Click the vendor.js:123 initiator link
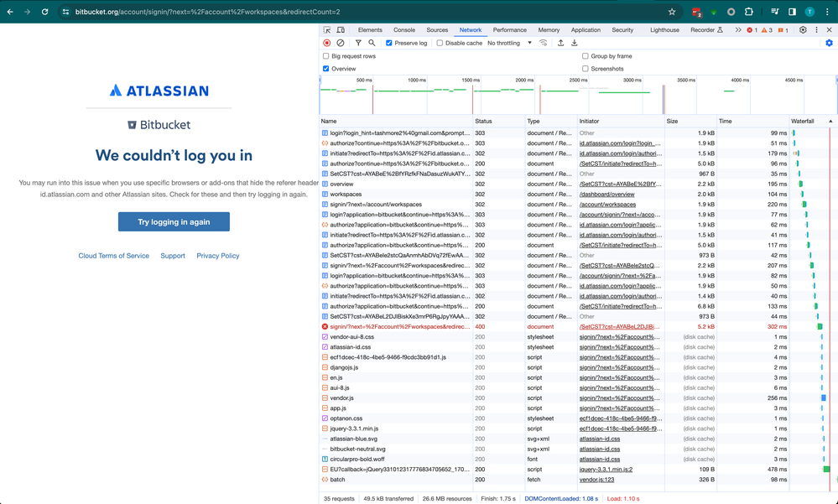The height and width of the screenshot is (504, 838). (x=596, y=480)
